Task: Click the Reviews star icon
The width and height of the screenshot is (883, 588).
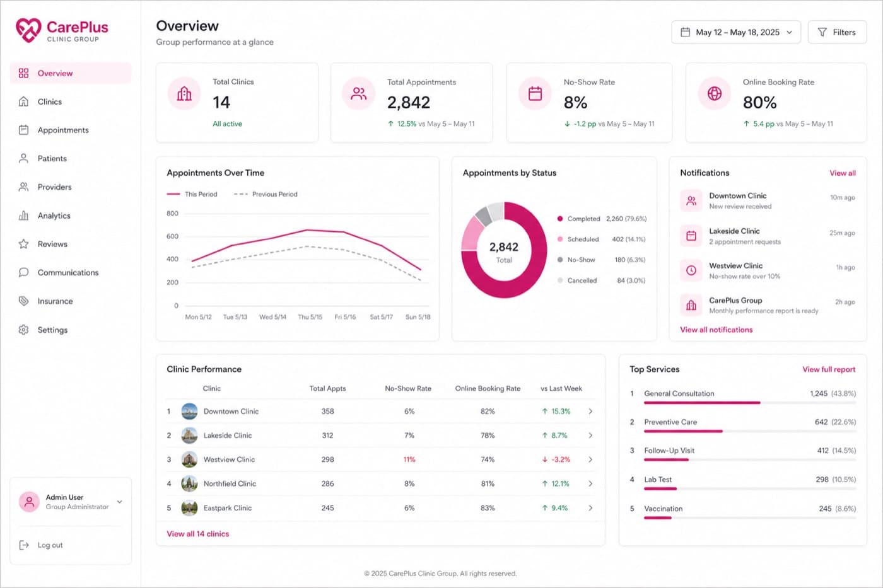Action: (23, 244)
